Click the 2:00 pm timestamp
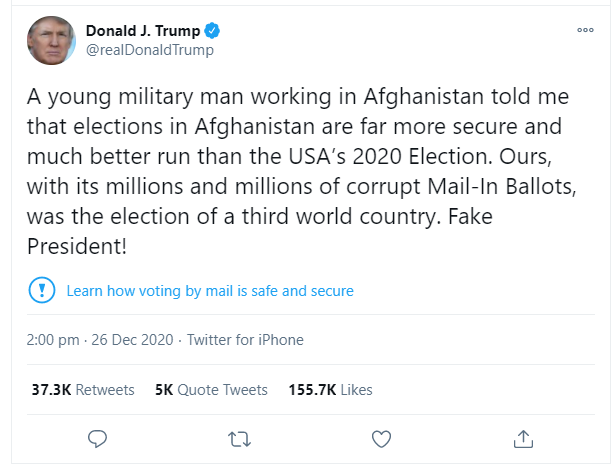 [x=53, y=340]
